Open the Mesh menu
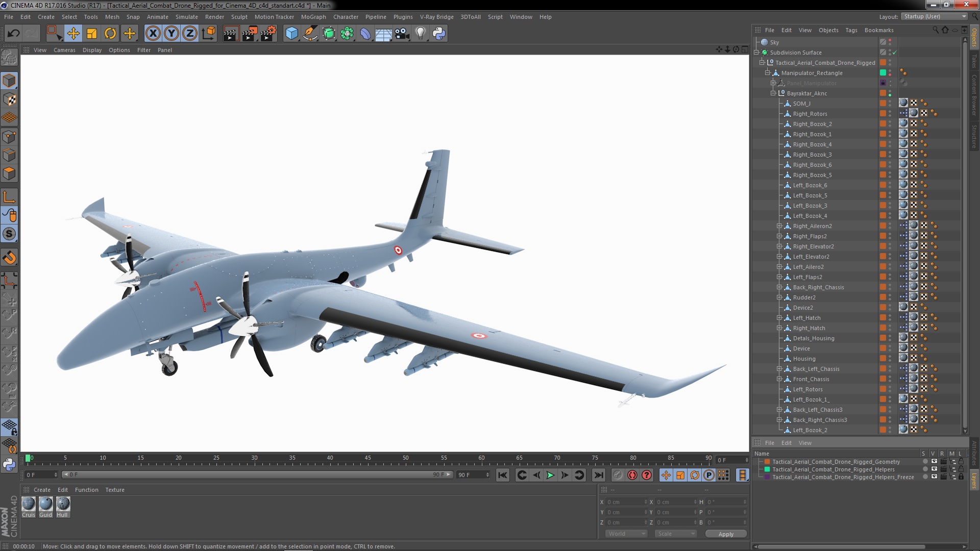This screenshot has width=980, height=551. pyautogui.click(x=112, y=17)
